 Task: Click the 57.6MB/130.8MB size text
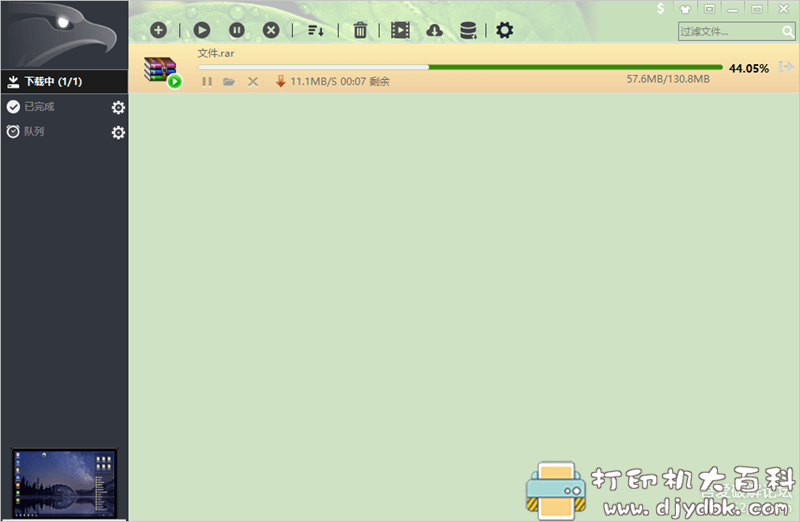(x=668, y=79)
